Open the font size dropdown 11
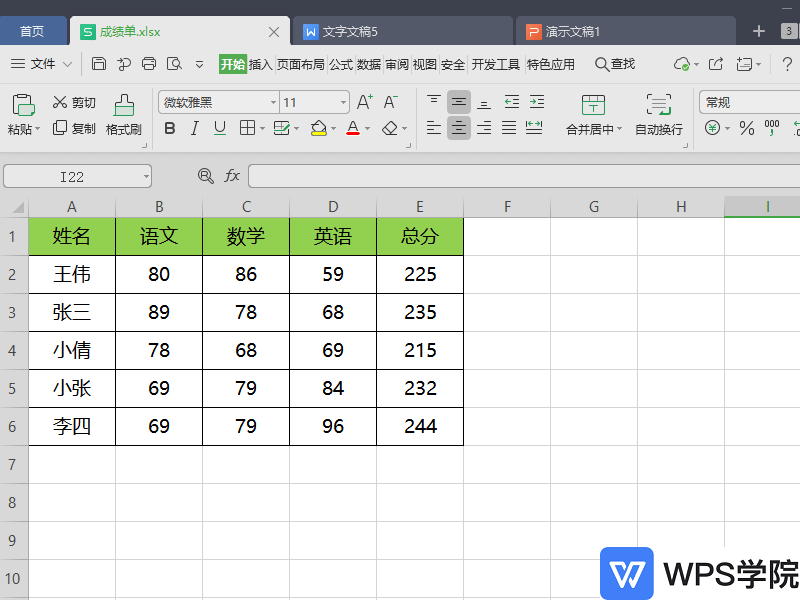The image size is (800, 600). 343,103
